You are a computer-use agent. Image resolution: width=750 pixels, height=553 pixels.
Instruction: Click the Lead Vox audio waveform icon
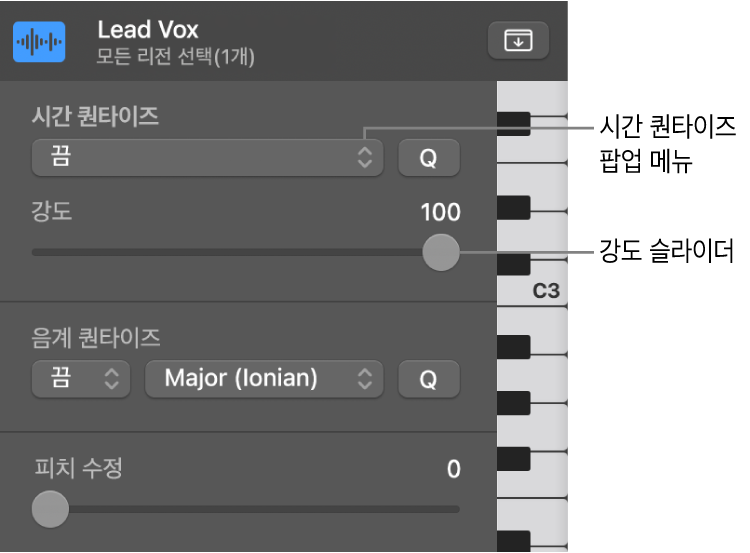(x=40, y=42)
